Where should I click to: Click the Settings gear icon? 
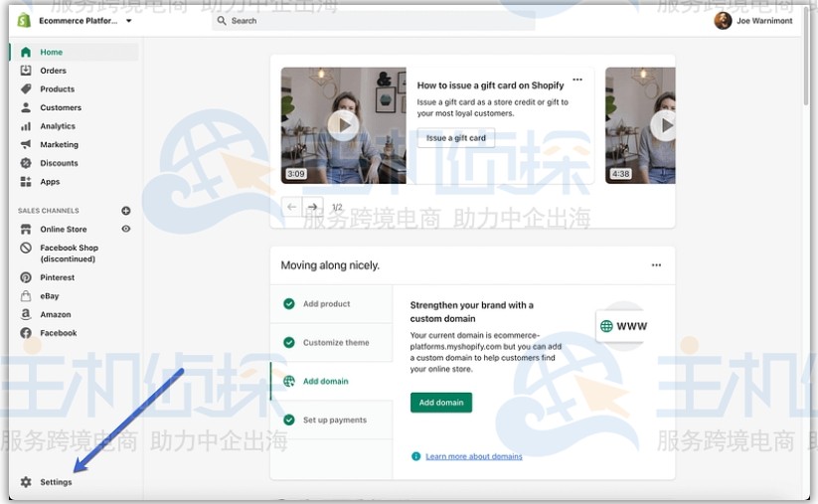[26, 482]
